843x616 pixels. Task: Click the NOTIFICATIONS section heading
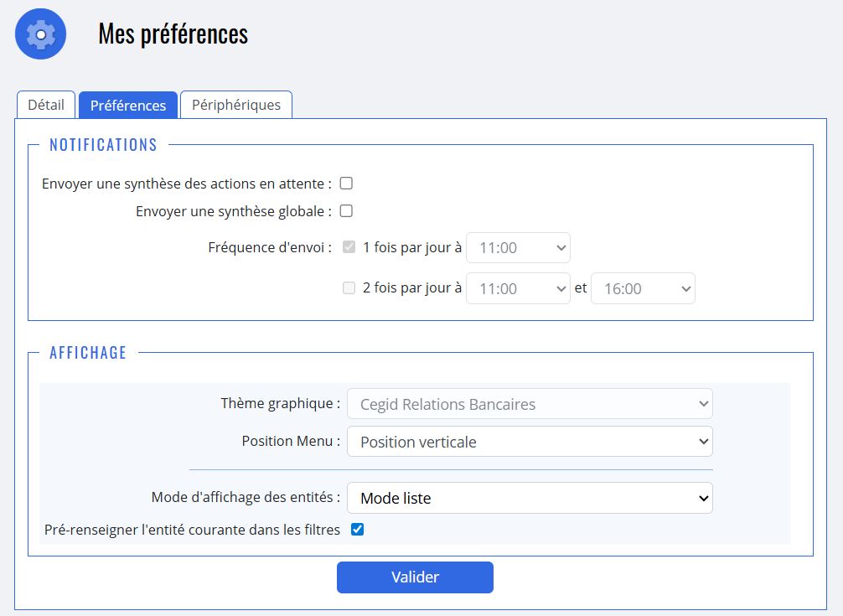click(103, 145)
